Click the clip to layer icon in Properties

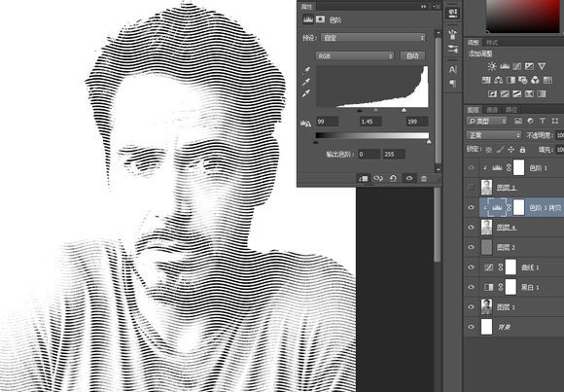click(x=363, y=179)
